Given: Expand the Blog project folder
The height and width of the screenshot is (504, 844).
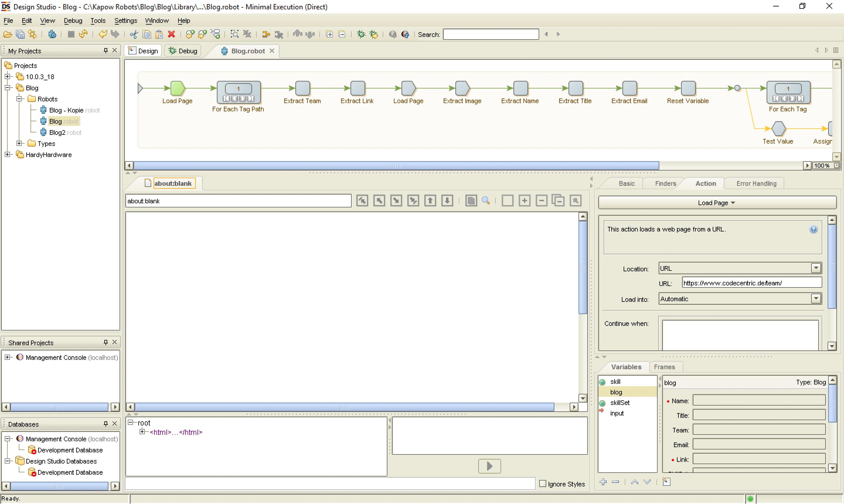Looking at the screenshot, I should [5, 88].
